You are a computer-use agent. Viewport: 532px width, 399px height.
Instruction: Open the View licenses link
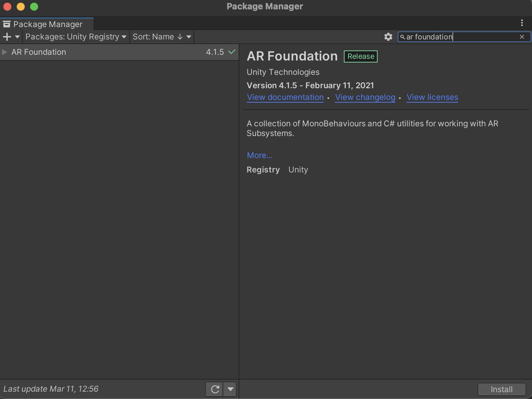[x=432, y=97]
